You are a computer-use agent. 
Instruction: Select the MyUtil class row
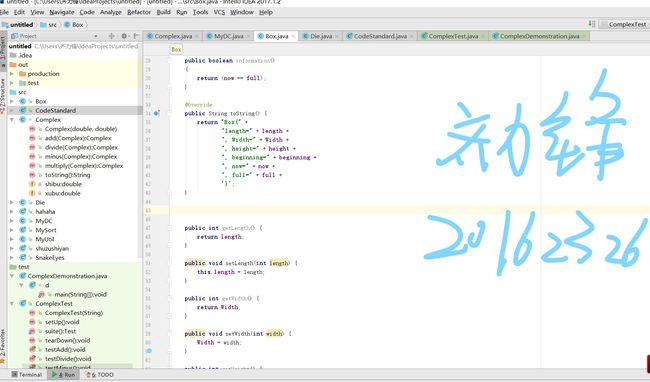pos(45,239)
